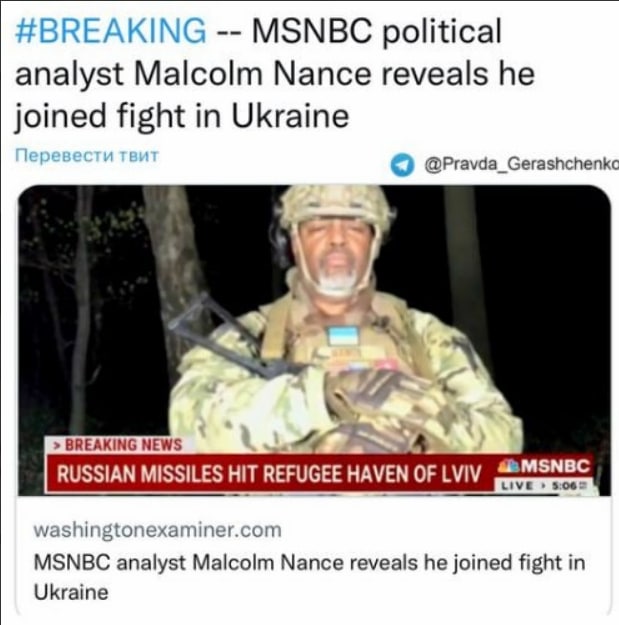
Task: Click the washingtonexaminer.com domain label
Action: [x=157, y=531]
